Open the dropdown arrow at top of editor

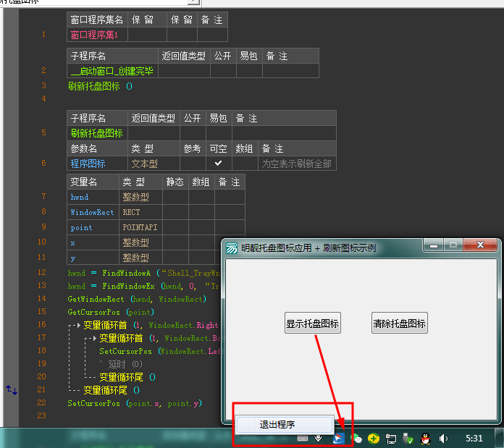pos(194,2)
